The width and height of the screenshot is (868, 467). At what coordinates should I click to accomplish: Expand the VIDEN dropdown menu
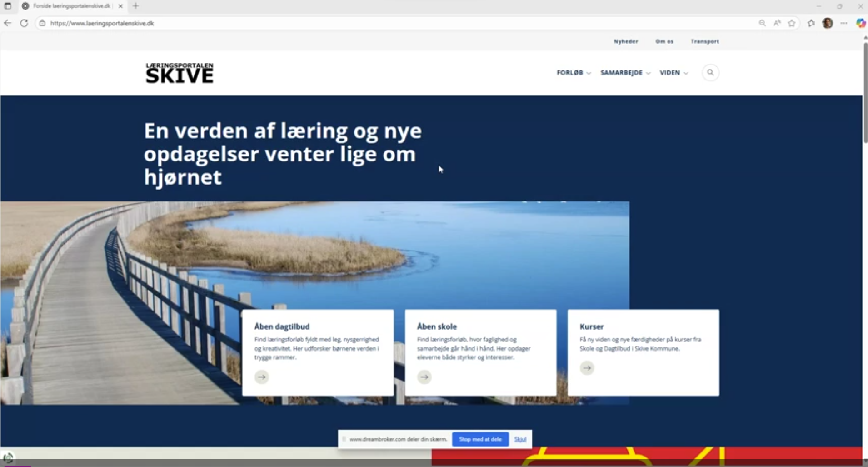[x=673, y=73]
